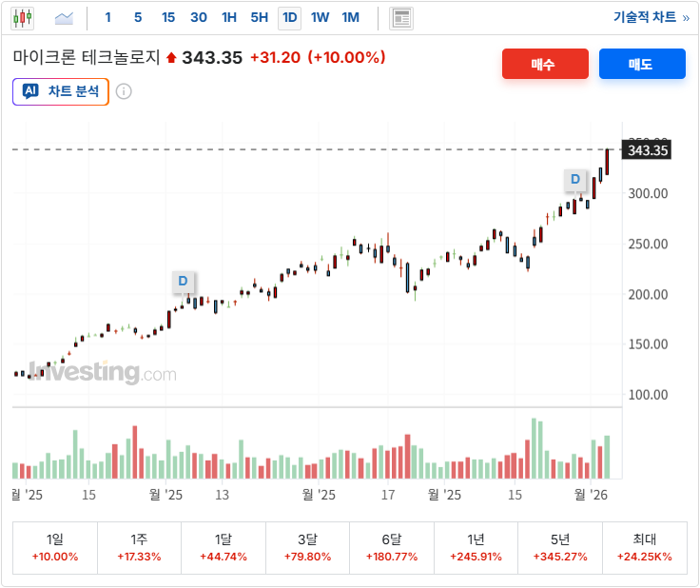Viewport: 700px width, 588px height.
Task: Switch to area line chart type
Action: pos(64,18)
